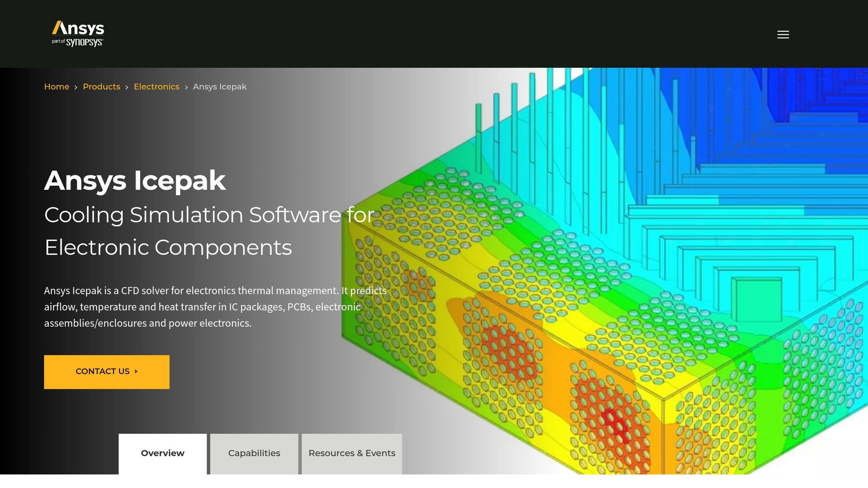The image size is (868, 488).
Task: Click the Cooling Simulation Software subtitle
Action: pyautogui.click(x=209, y=231)
